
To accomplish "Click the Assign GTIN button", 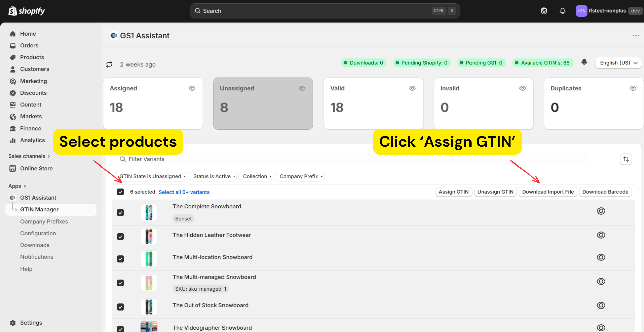I will [454, 192].
